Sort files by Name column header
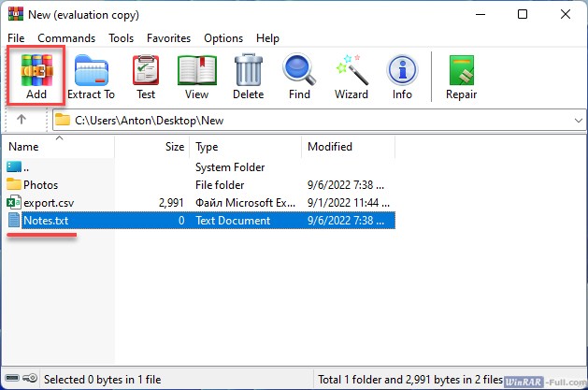Viewport: 588px width, 390px height. pyautogui.click(x=24, y=147)
